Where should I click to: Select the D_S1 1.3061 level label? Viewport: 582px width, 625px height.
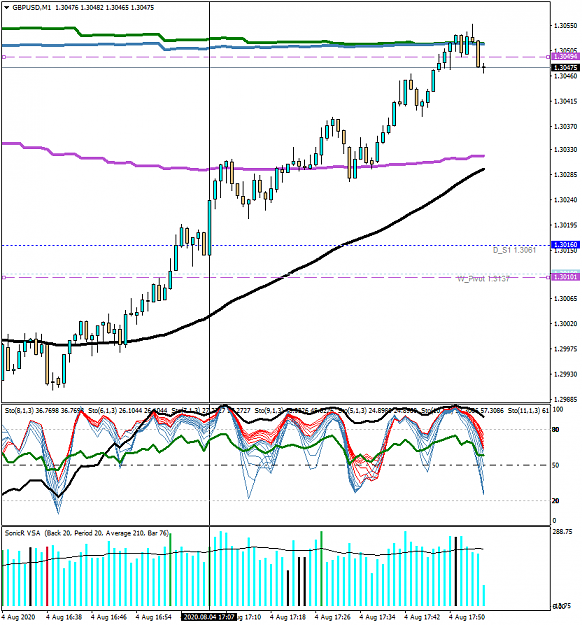tap(514, 250)
